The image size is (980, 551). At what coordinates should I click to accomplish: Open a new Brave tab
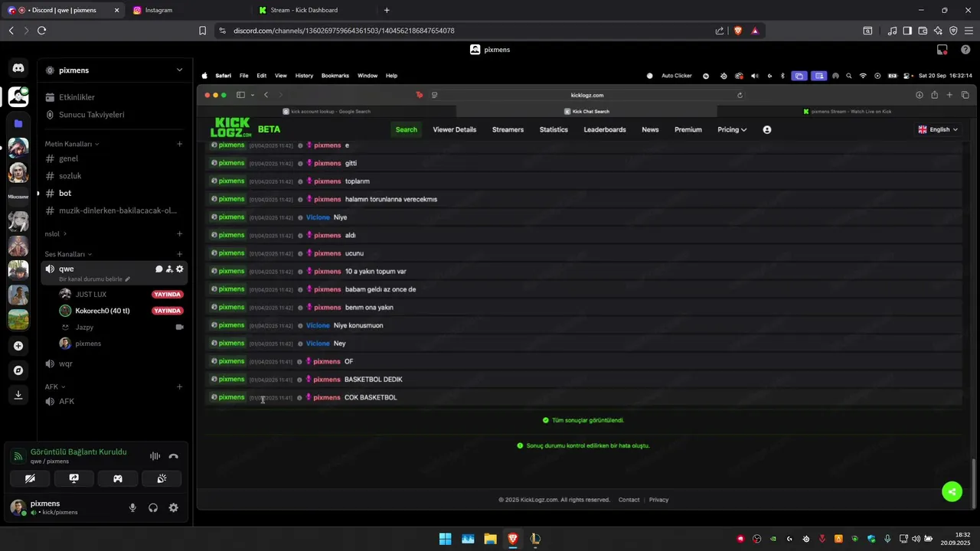[x=387, y=10]
